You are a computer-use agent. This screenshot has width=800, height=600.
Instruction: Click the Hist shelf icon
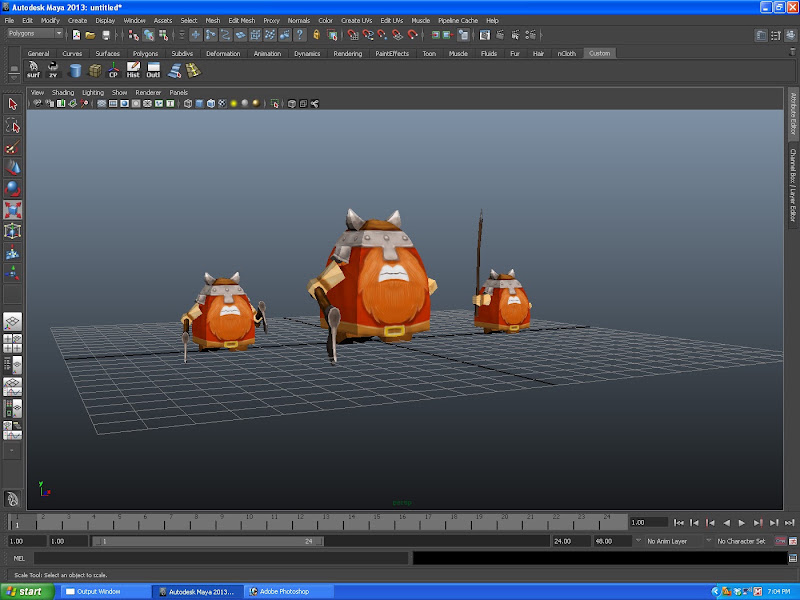133,70
